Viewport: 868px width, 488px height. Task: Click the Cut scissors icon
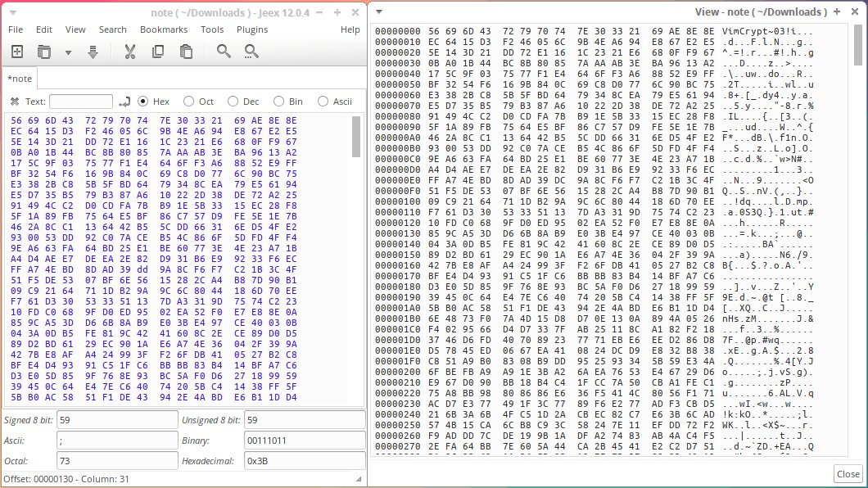pos(130,52)
